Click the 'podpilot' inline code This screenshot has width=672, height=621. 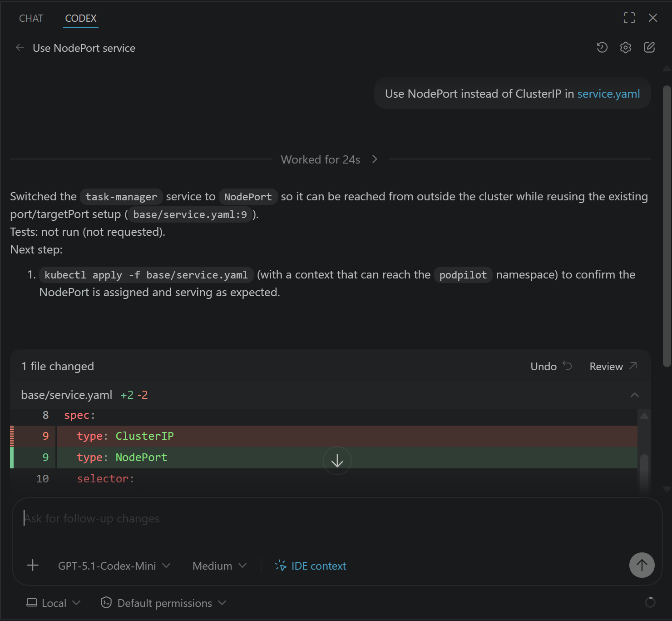[463, 275]
